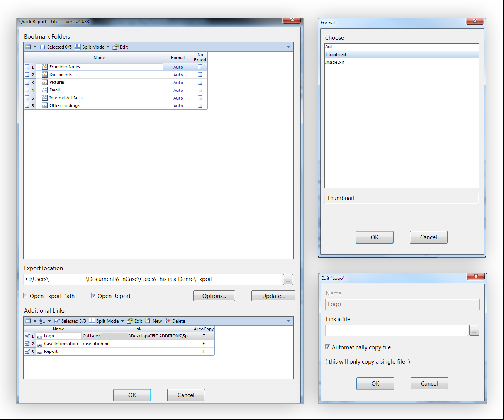Expand Split Mode dropdown arrow in Bookmark Folders
Viewport: 504px width, 420px height.
(108, 47)
